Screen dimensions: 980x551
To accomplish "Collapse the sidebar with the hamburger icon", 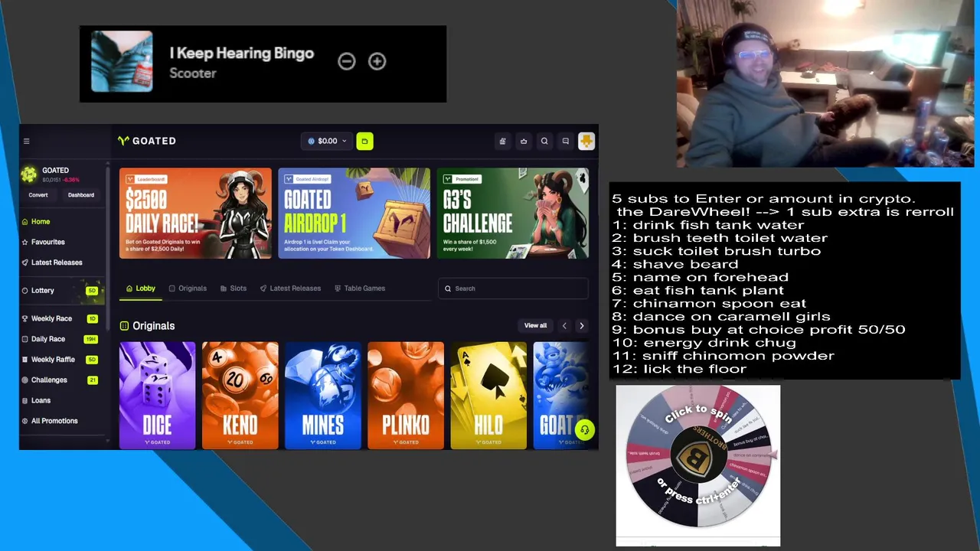I will (26, 141).
